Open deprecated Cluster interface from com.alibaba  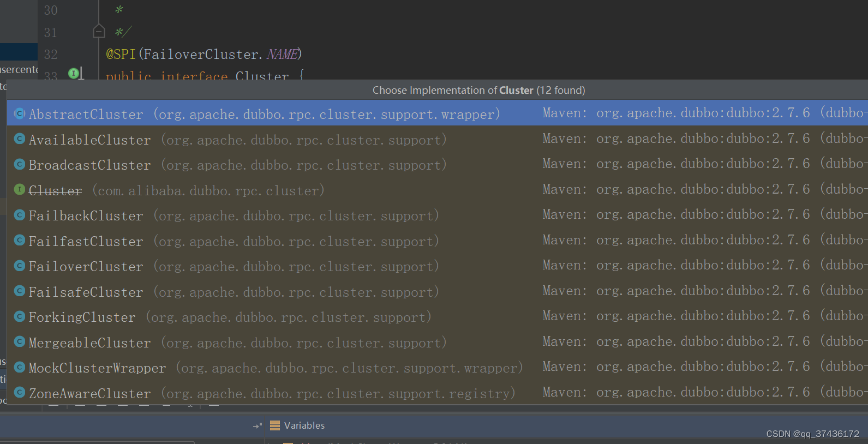coord(437,190)
